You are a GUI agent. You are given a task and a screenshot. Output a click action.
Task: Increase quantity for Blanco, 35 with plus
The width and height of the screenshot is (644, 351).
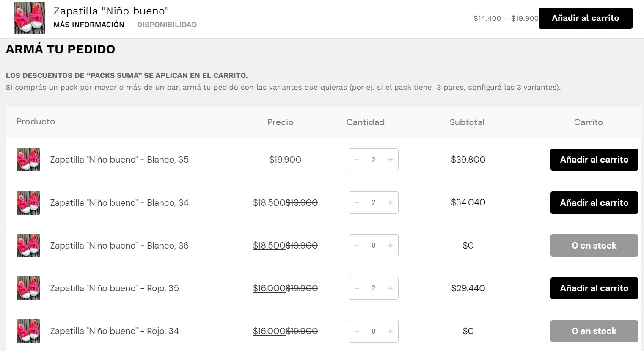(x=391, y=160)
